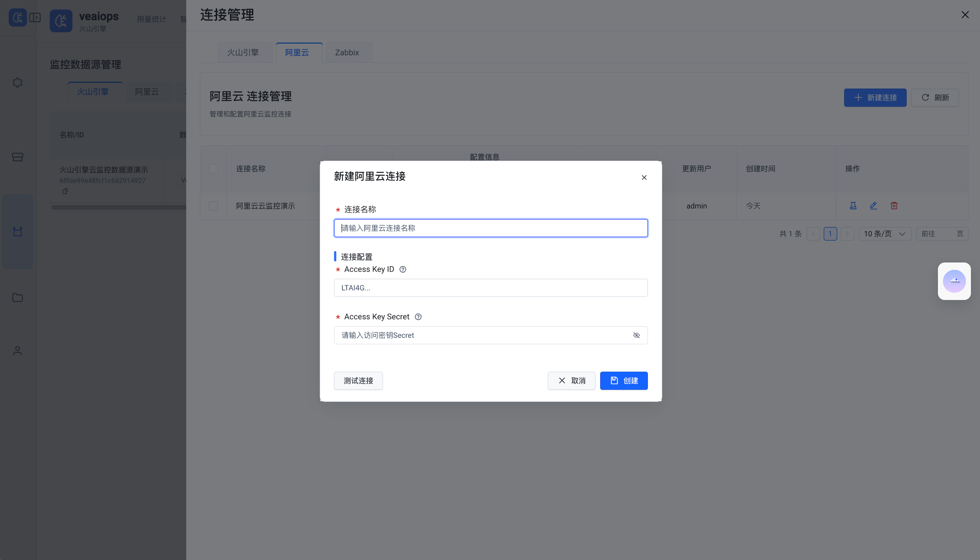
Task: Open the settings gear in the left sidebar
Action: click(x=17, y=82)
